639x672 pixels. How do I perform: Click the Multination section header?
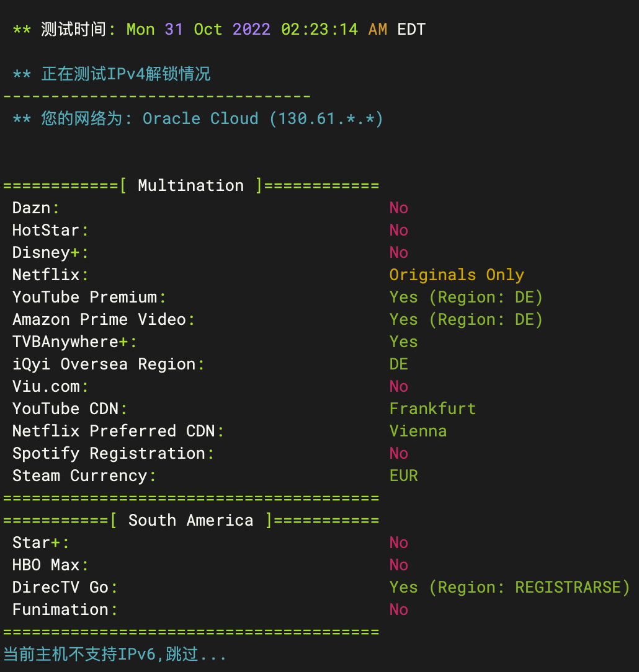[x=190, y=185]
